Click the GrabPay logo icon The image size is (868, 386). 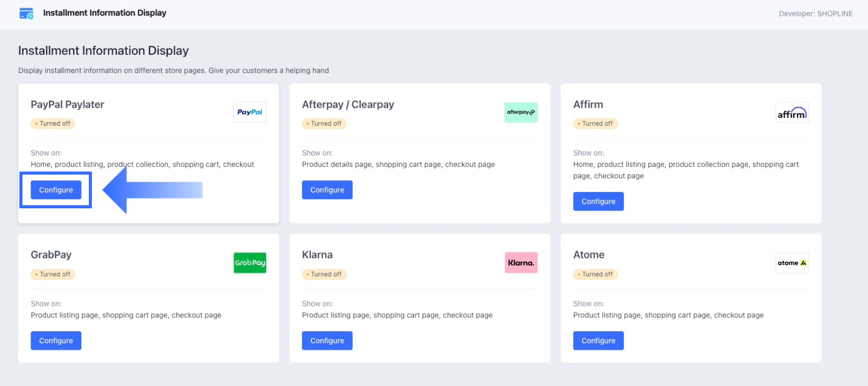pos(250,263)
